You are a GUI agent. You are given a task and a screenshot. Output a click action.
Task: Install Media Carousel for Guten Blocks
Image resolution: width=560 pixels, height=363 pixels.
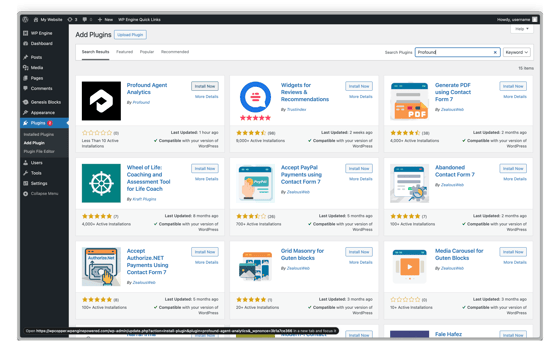[x=513, y=252]
